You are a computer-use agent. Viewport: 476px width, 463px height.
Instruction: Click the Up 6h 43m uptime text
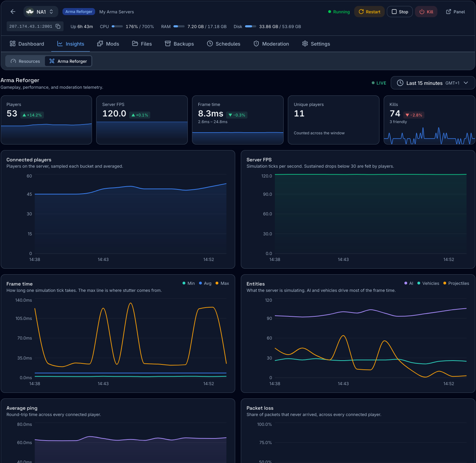[x=82, y=26]
